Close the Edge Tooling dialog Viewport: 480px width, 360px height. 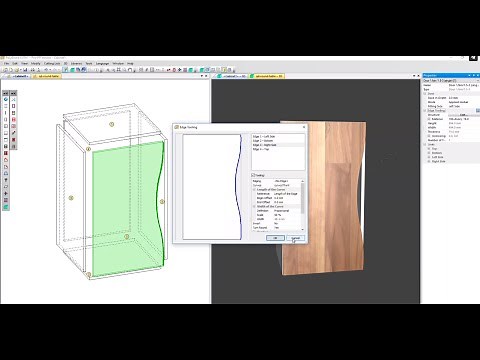[x=304, y=127]
